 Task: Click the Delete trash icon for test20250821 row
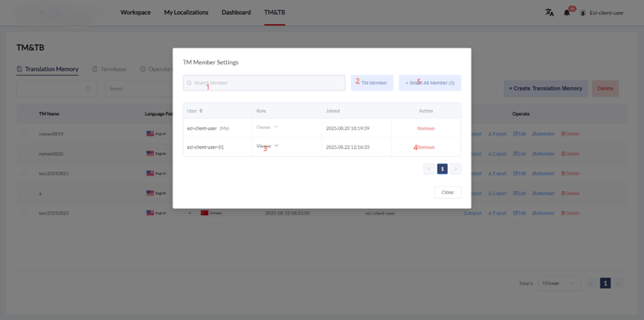point(563,173)
